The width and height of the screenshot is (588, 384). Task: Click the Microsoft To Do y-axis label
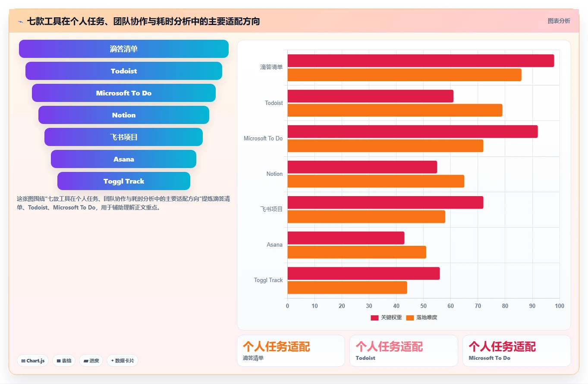click(x=263, y=138)
